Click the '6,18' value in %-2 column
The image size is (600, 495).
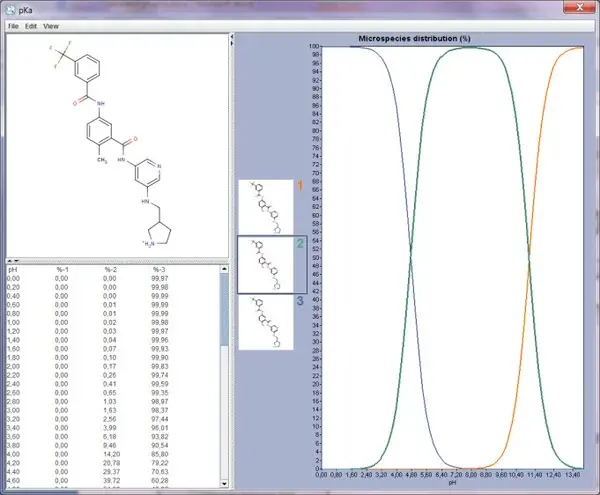pos(109,437)
